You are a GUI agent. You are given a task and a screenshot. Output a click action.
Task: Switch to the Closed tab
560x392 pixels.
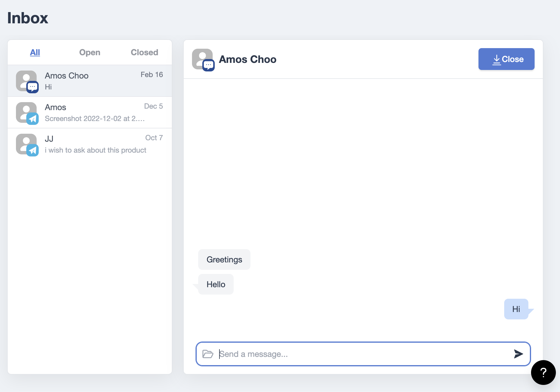[144, 53]
